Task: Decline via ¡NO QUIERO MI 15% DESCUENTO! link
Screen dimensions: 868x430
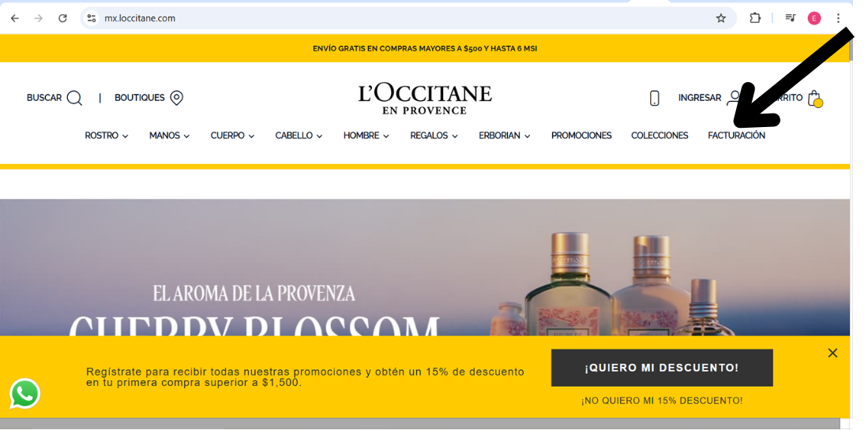Action: [x=662, y=401]
